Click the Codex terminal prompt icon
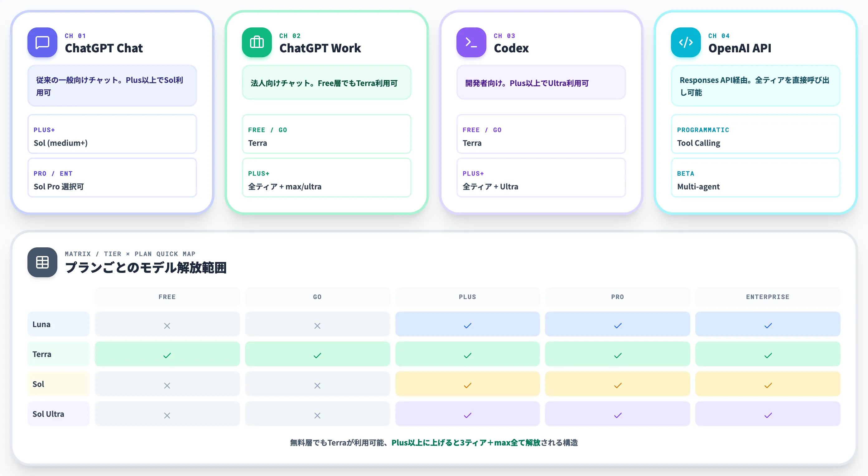The width and height of the screenshot is (868, 476). pyautogui.click(x=471, y=42)
